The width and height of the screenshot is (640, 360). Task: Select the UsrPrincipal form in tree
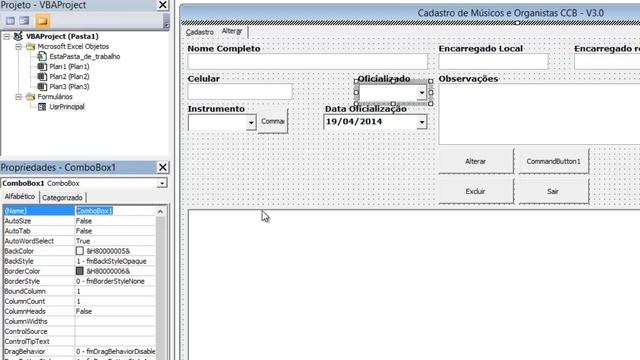point(67,107)
